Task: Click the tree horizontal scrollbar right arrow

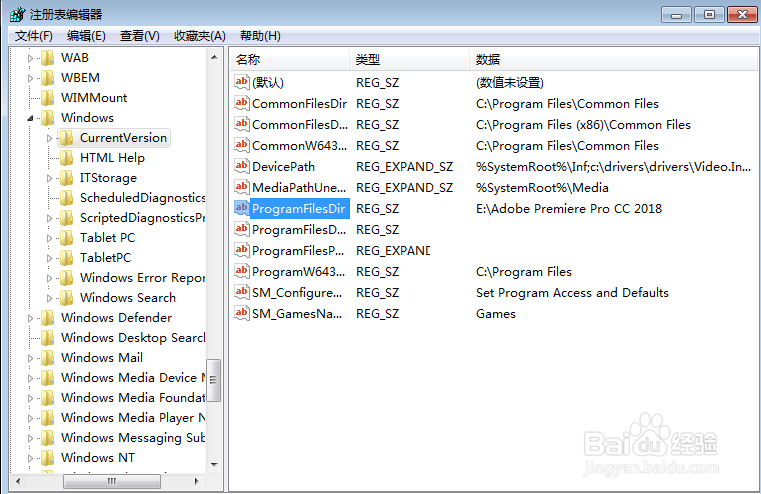Action: [197, 481]
